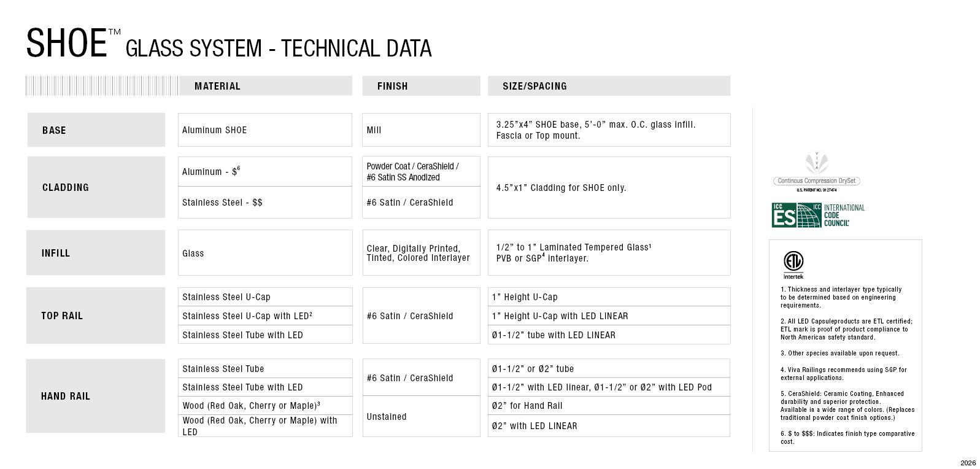Click the Aluminum SHOE material cell
This screenshot has width=980, height=469.
point(214,130)
